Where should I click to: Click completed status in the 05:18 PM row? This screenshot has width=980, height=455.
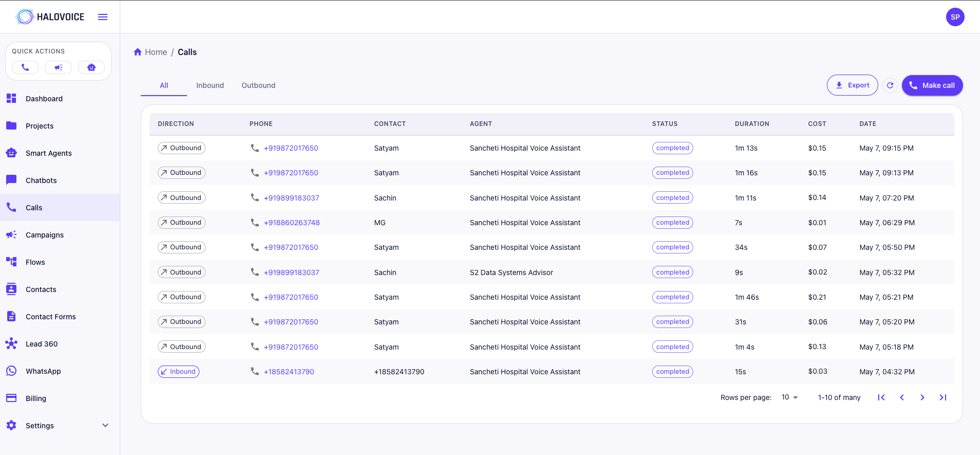[x=672, y=347]
